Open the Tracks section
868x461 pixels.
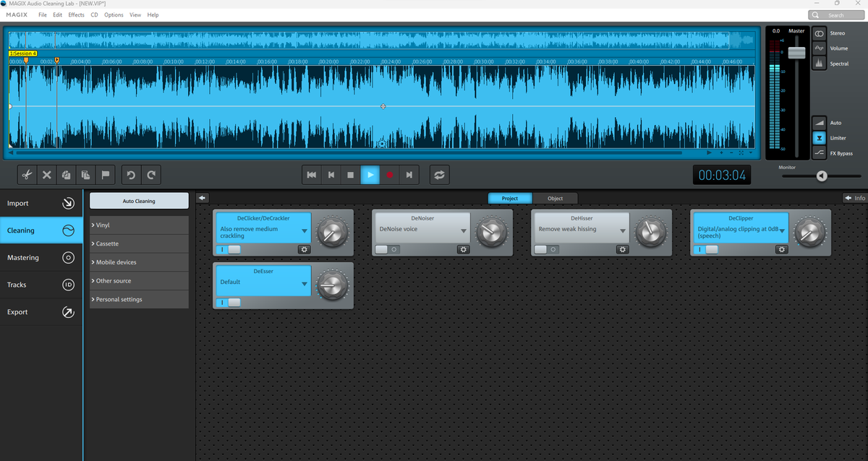click(41, 285)
